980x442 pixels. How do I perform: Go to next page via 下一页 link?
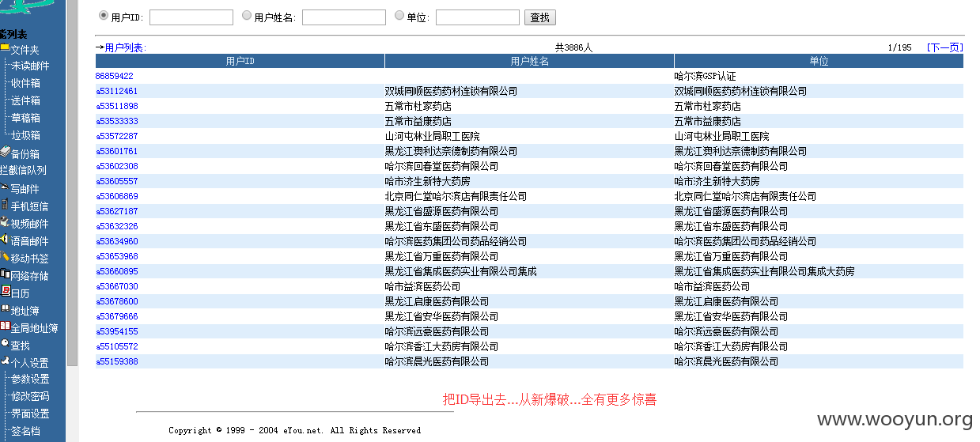coord(945,47)
